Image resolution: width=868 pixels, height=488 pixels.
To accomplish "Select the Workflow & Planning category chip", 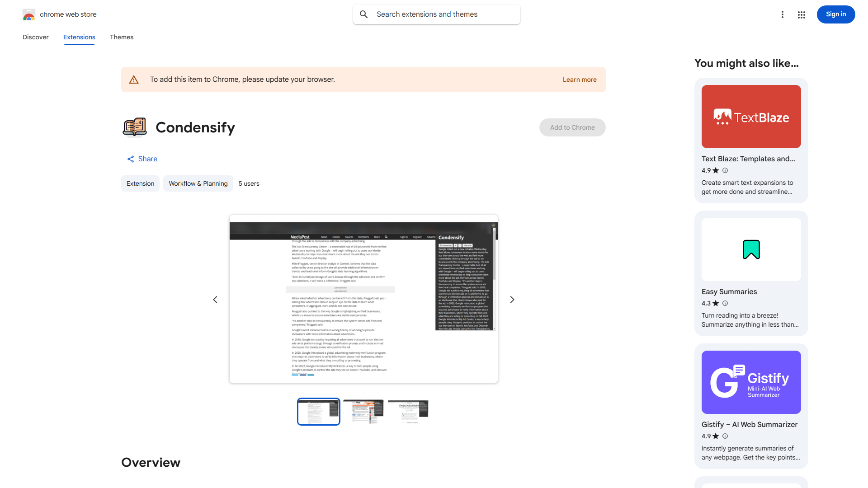I will [x=198, y=183].
